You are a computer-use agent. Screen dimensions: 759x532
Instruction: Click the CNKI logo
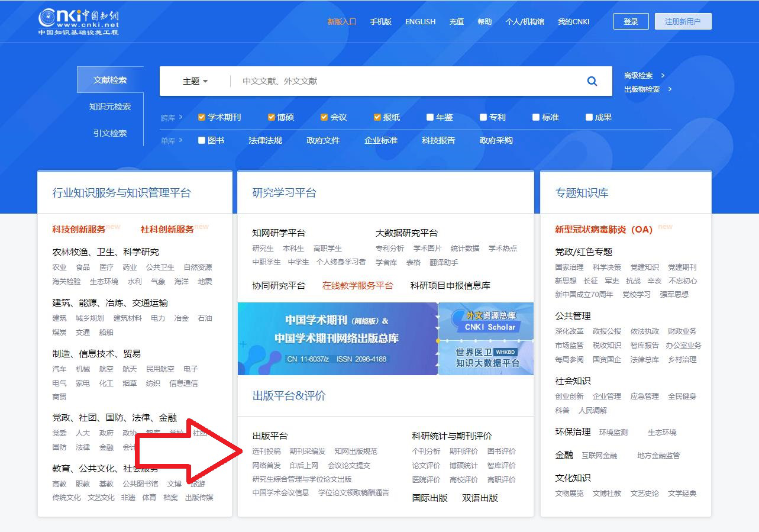tap(79, 22)
